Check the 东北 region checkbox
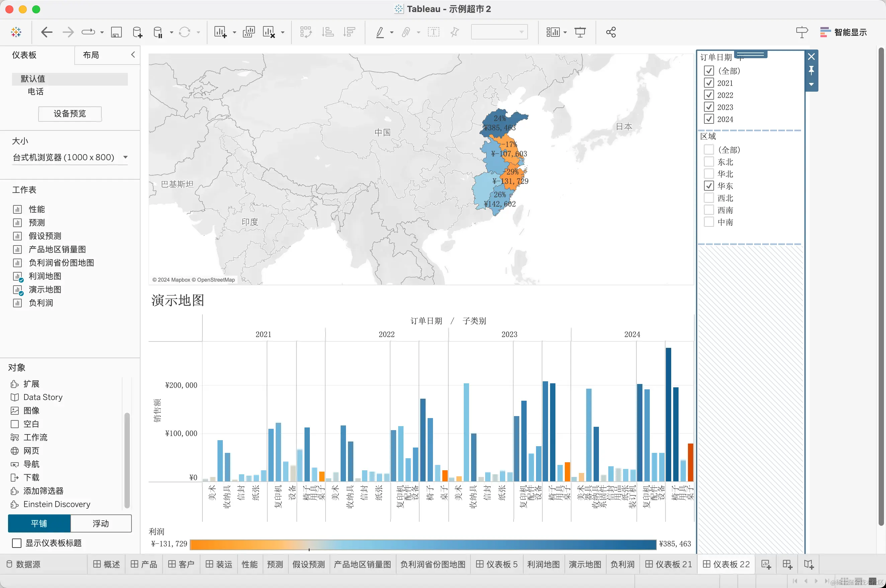This screenshot has height=588, width=886. coord(709,162)
